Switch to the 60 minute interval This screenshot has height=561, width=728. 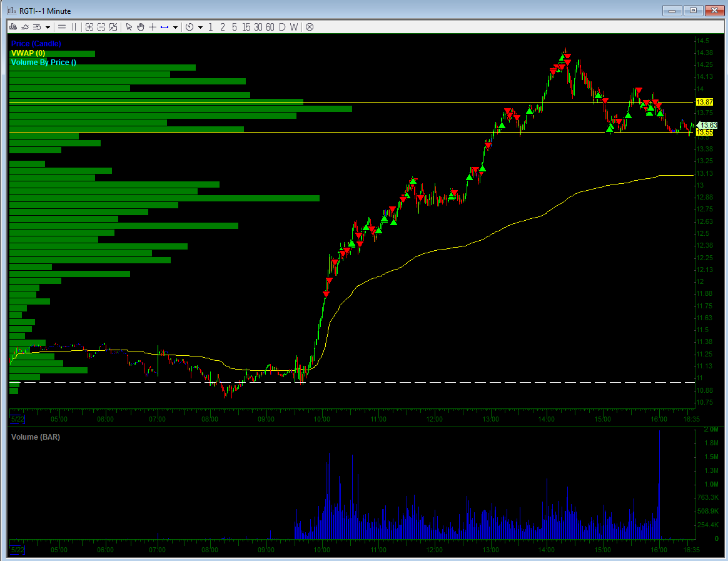click(x=270, y=27)
